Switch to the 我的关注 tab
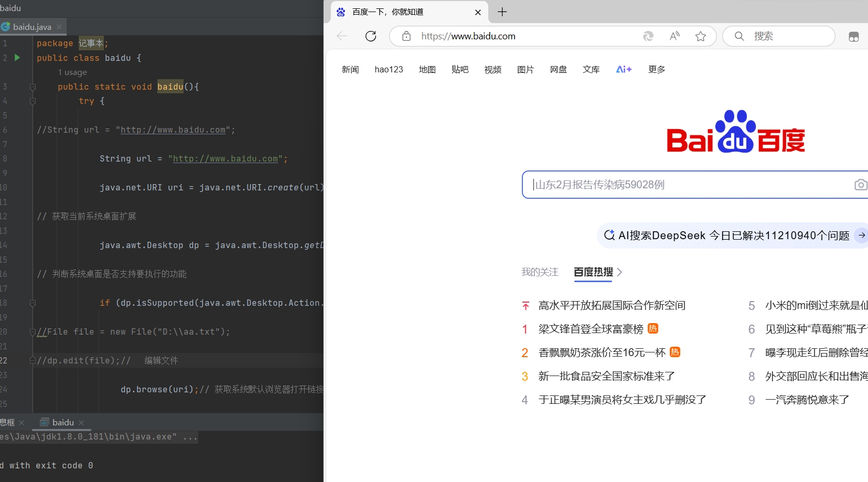 coord(540,272)
